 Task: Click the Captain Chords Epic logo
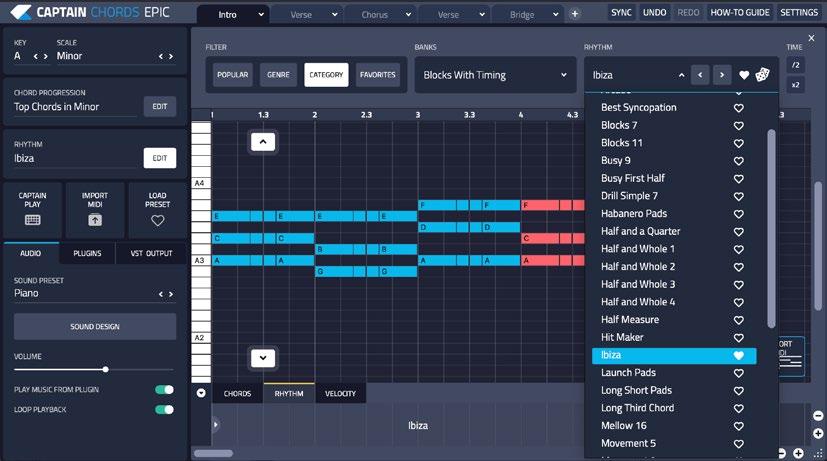point(90,12)
